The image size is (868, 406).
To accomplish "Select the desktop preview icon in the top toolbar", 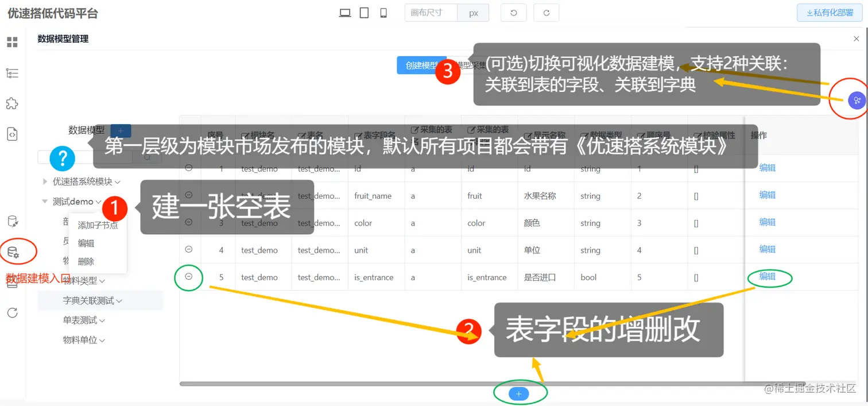I will click(345, 12).
